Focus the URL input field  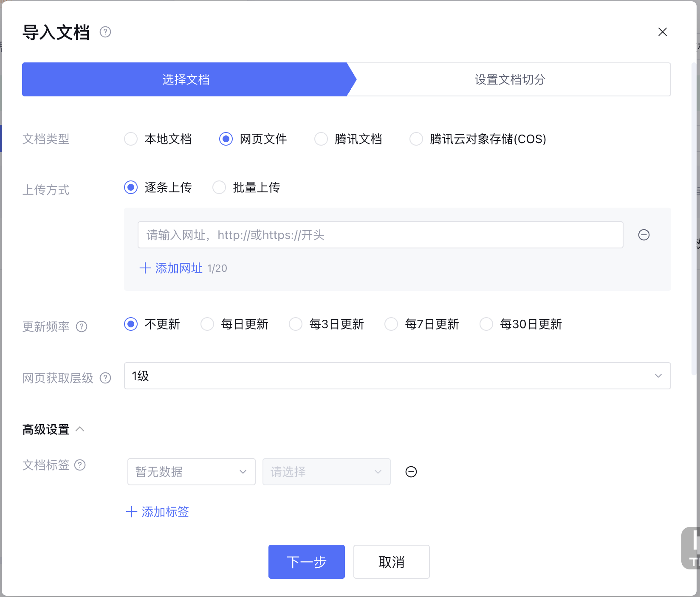(x=380, y=235)
